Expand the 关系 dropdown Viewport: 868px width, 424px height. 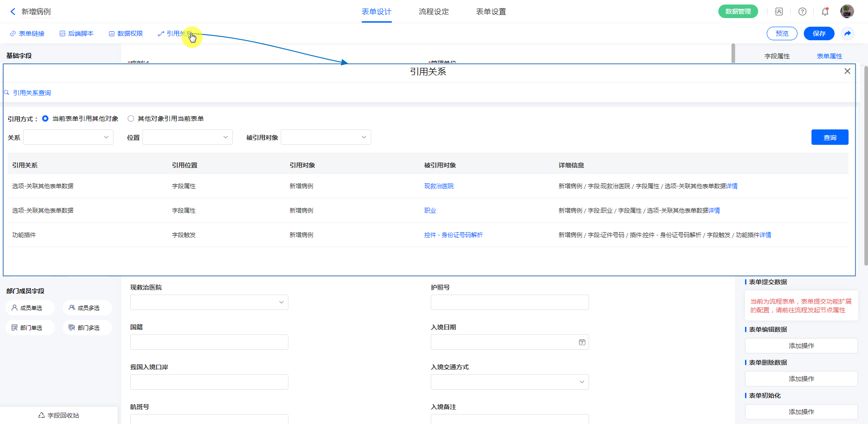pyautogui.click(x=68, y=137)
